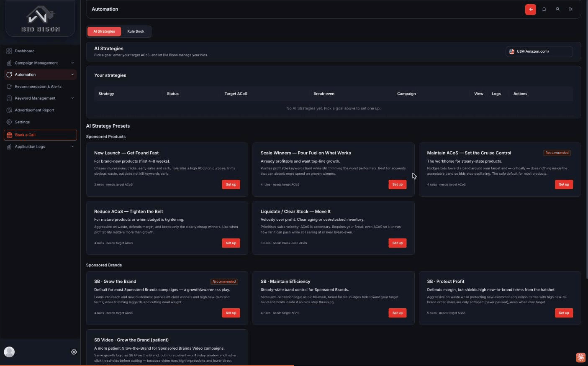Expand Campaign Management submenu chevron
Viewport: 588px width, 366px height.
click(72, 63)
